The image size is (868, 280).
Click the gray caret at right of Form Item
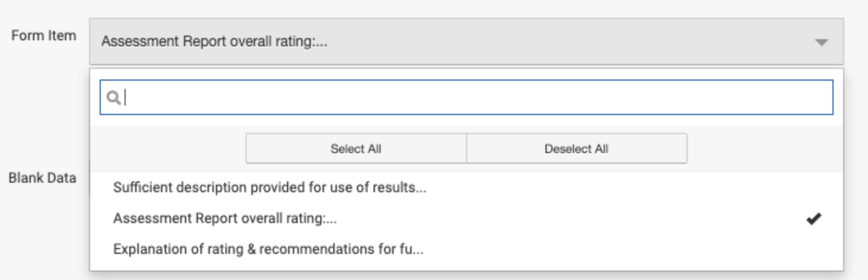[821, 43]
